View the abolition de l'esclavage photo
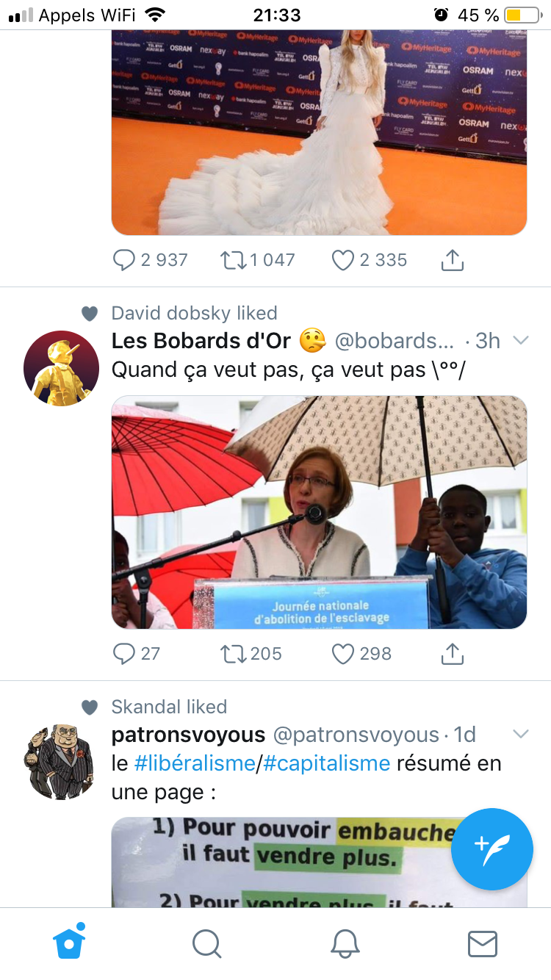551x980 pixels. point(319,512)
